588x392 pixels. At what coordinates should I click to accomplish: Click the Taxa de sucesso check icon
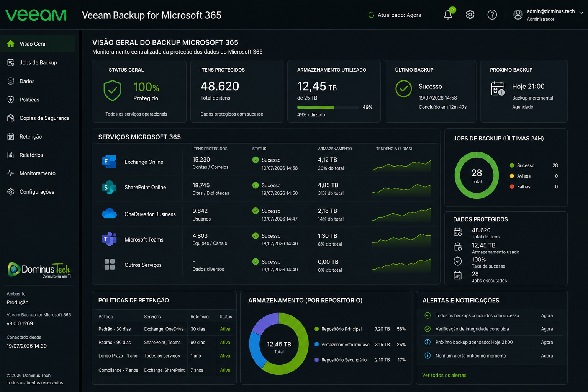tap(458, 261)
